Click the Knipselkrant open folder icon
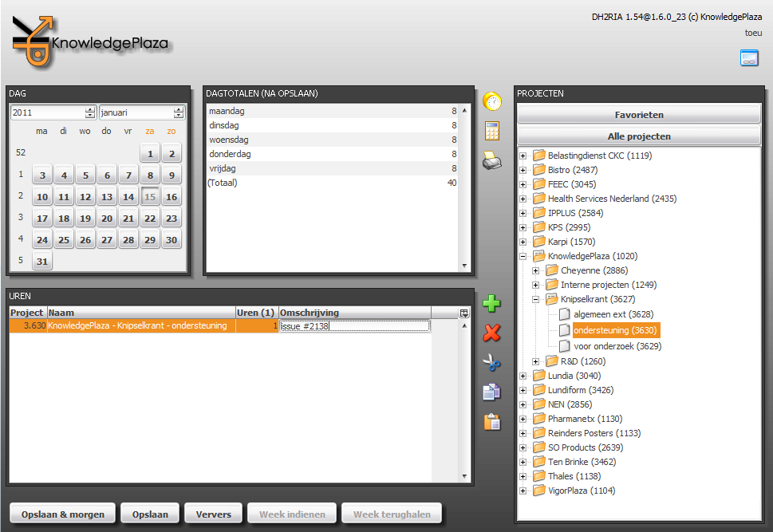This screenshot has height=532, width=773. point(552,299)
